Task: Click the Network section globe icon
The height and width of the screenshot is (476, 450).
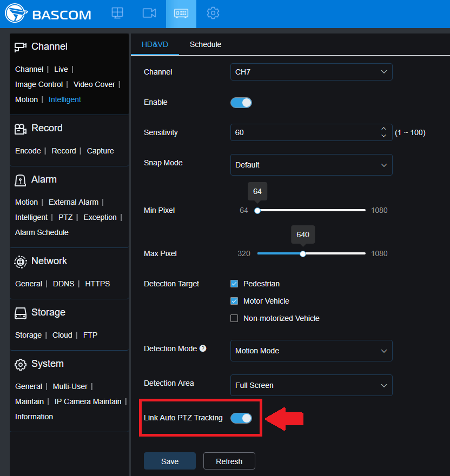Action: (21, 262)
